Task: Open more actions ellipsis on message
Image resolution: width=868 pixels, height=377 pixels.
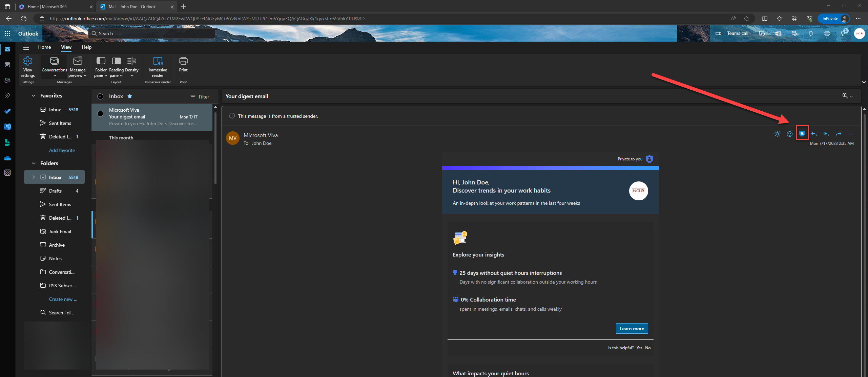Action: [851, 134]
